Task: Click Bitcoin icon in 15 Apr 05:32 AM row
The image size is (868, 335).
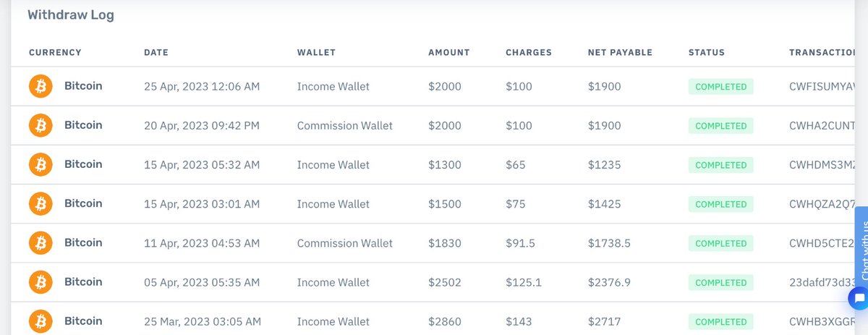Action: (x=41, y=165)
